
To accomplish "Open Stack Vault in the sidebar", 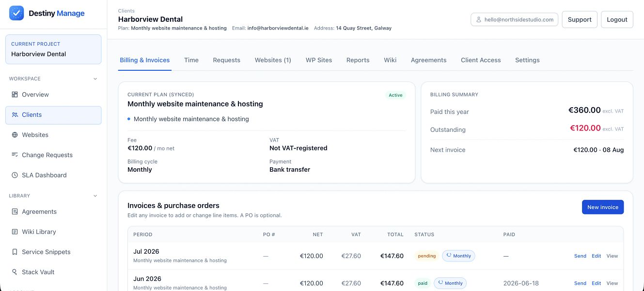I will coord(53,272).
